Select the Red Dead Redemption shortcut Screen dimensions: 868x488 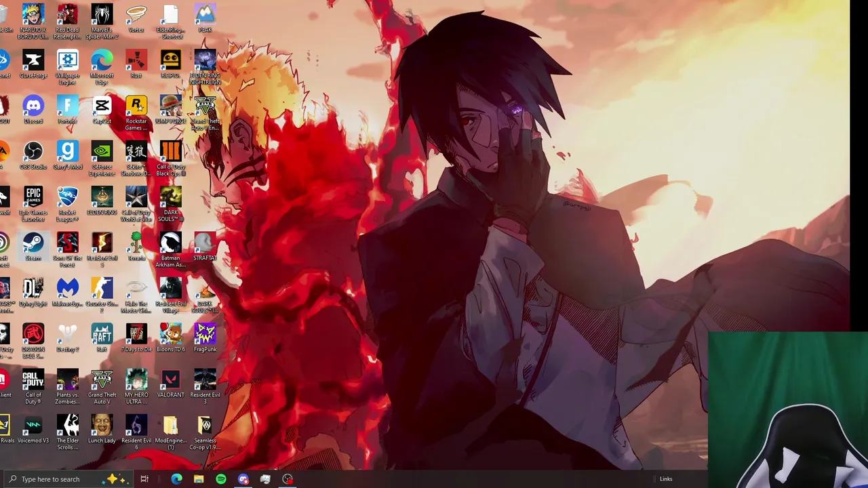pos(67,22)
